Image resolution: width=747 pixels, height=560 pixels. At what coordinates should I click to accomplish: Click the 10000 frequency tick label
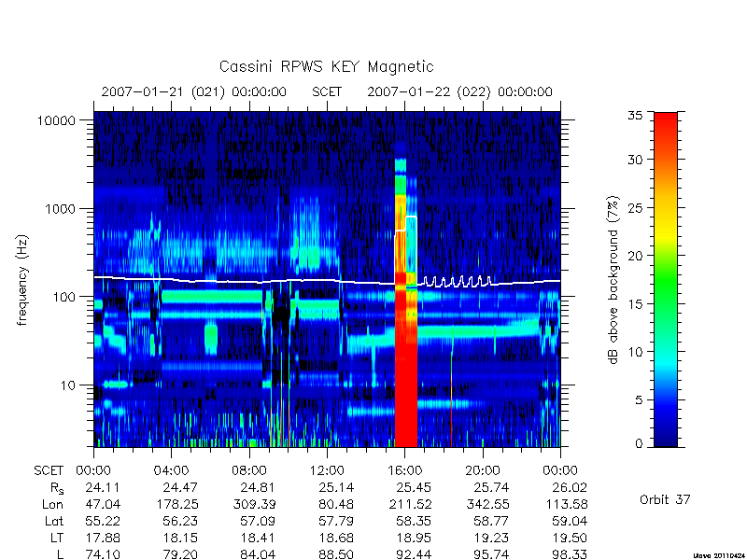coord(56,120)
